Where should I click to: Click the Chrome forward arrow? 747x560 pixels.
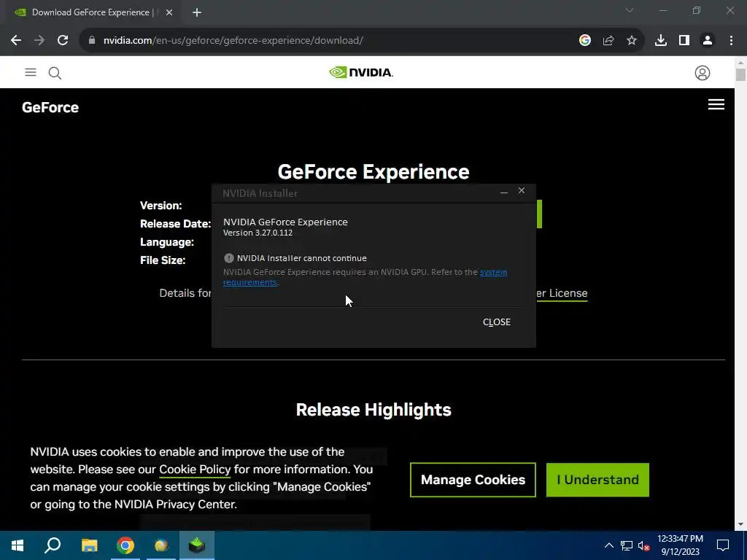pyautogui.click(x=39, y=41)
